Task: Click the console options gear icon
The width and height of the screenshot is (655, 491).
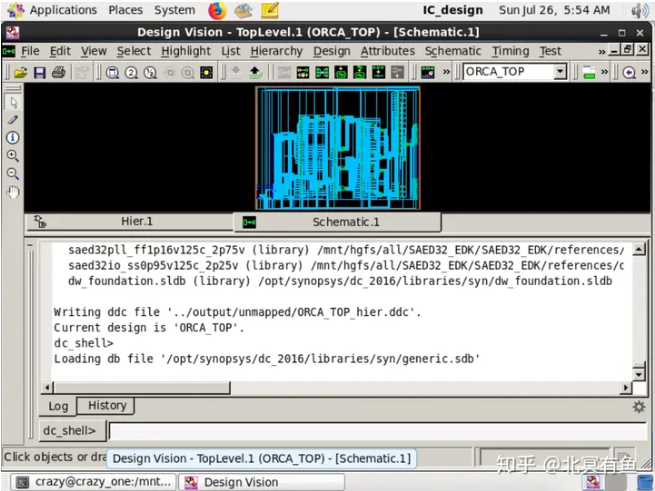Action: [639, 407]
